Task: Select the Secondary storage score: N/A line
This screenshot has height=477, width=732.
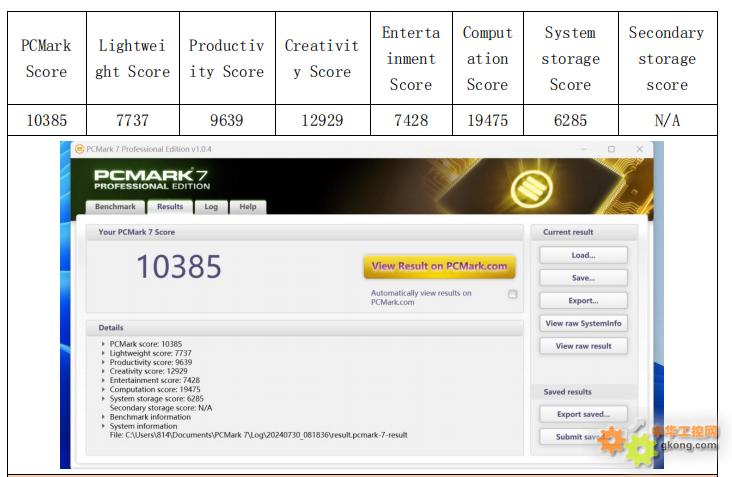Action: [x=161, y=408]
